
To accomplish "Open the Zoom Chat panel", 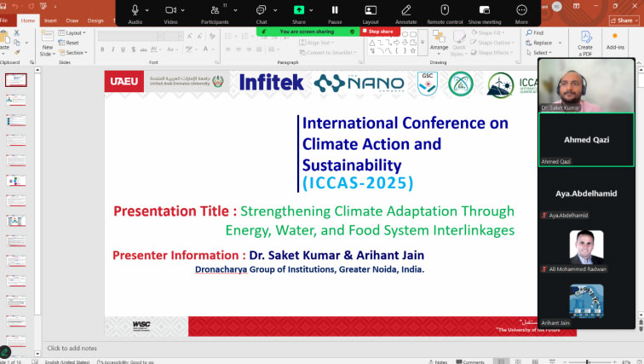I will (261, 10).
